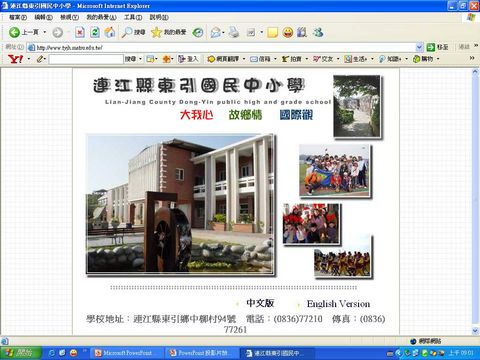Switch to Microsoft PowerPoint taskbar button
Image resolution: width=480 pixels, height=360 pixels.
127,353
